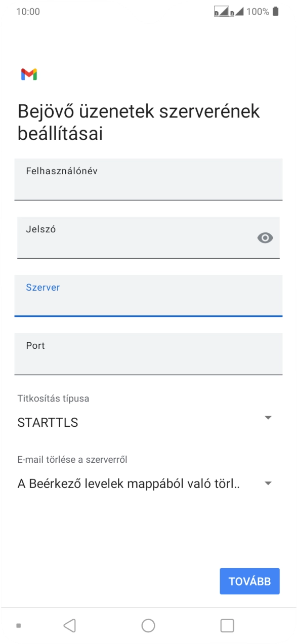Tap the recent apps square icon
297x644 pixels.
(226, 625)
